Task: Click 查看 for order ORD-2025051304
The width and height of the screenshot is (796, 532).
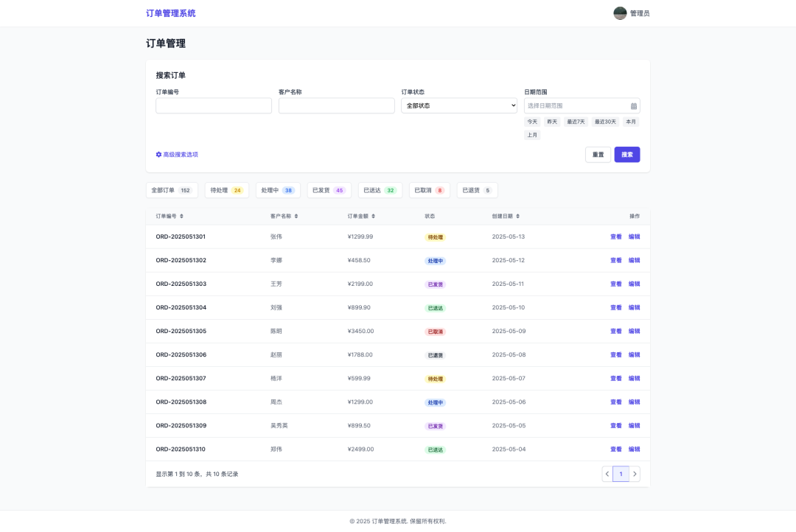Action: (615, 307)
